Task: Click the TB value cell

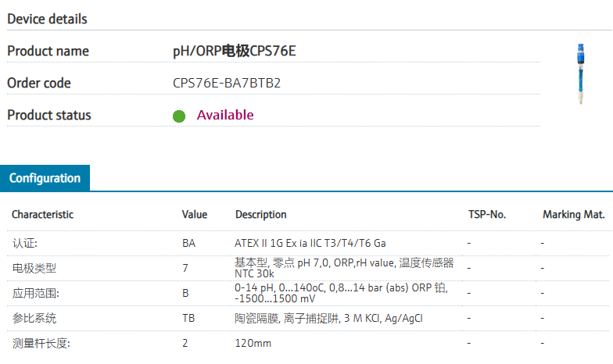Action: [188, 319]
